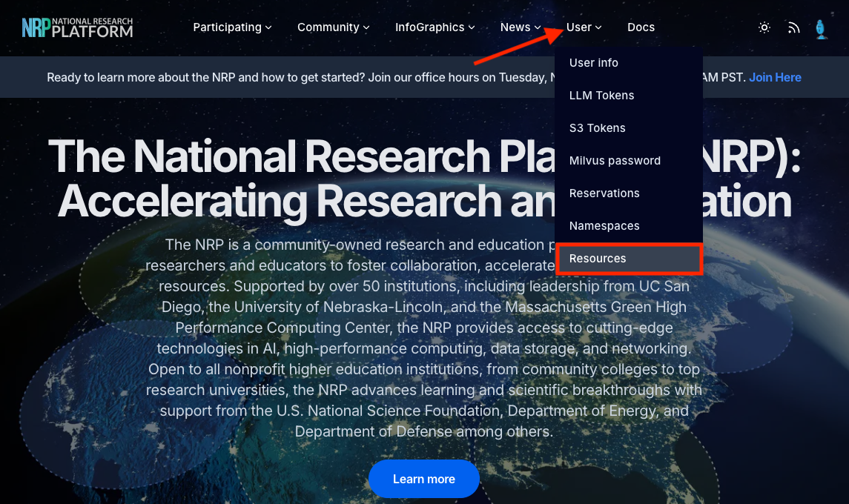
Task: Open the blue robot chatbot assistant
Action: [x=822, y=27]
